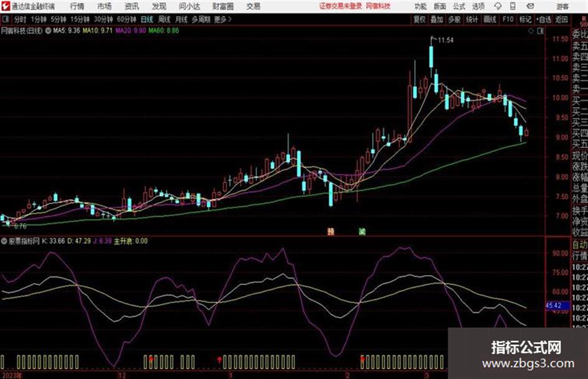Click the mobile phone icon

[x=513, y=6]
